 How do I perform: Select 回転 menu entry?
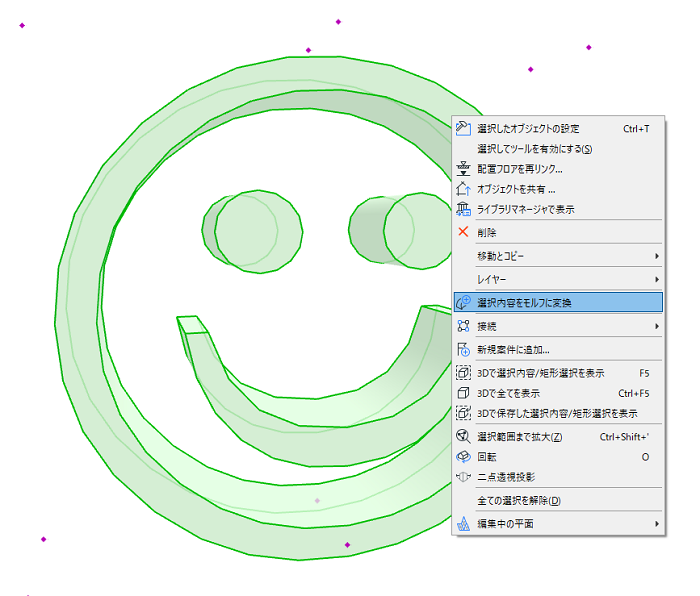[x=558, y=457]
